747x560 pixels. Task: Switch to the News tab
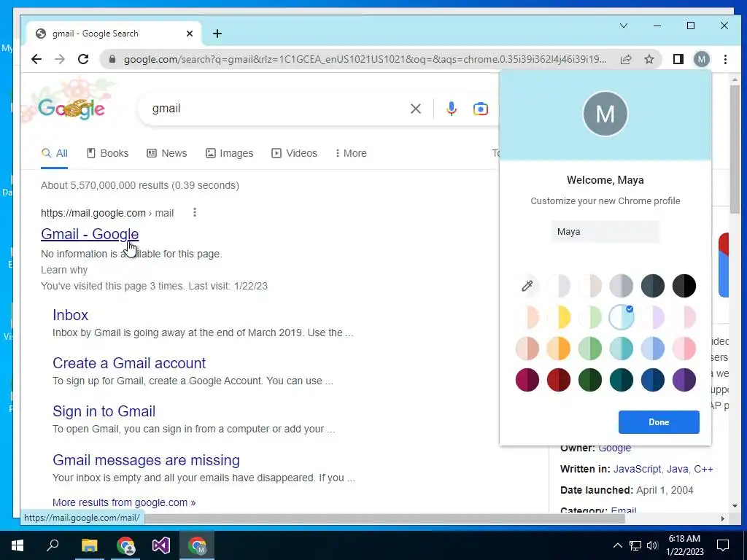tap(167, 153)
